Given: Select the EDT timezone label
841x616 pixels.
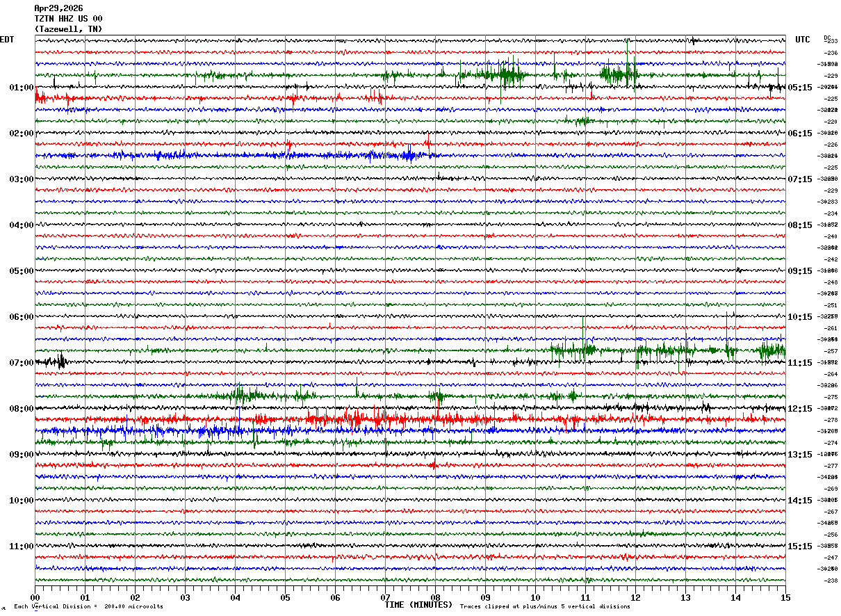Looking at the screenshot, I should [x=7, y=40].
